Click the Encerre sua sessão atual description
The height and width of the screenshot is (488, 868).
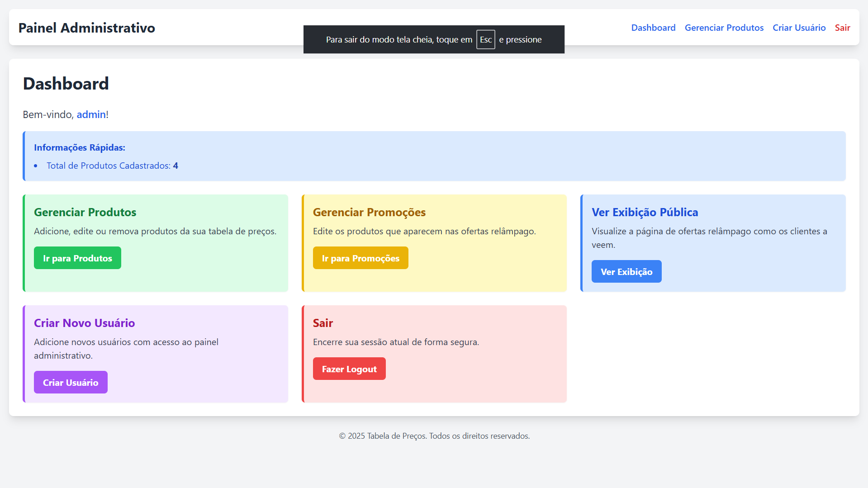tap(396, 342)
